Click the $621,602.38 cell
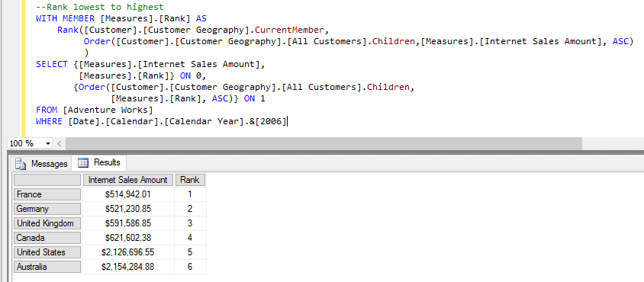Image resolution: width=644 pixels, height=282 pixels. tap(128, 238)
